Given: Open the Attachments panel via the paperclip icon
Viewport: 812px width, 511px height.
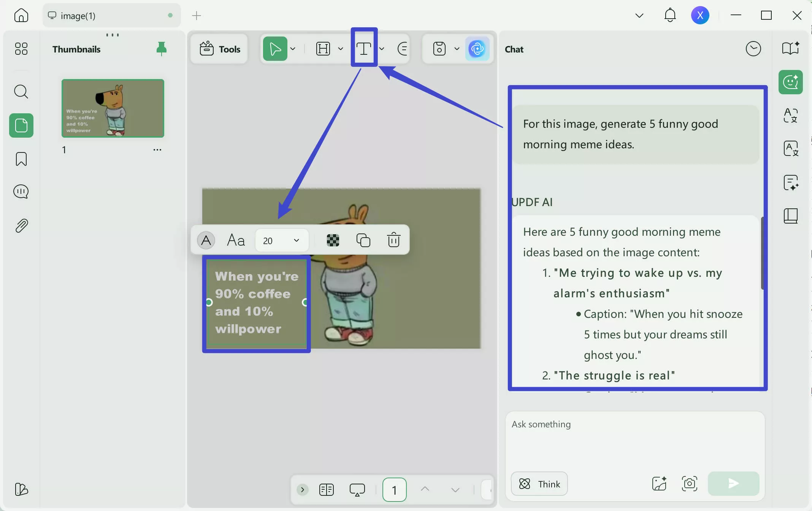Looking at the screenshot, I should pyautogui.click(x=21, y=225).
